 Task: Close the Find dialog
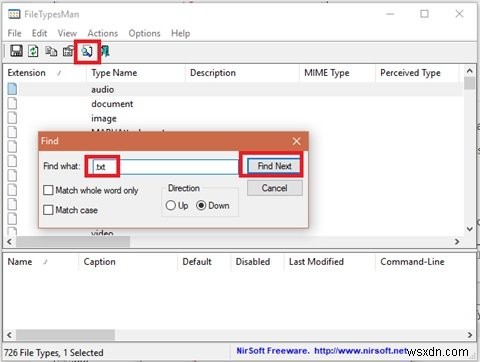(296, 141)
